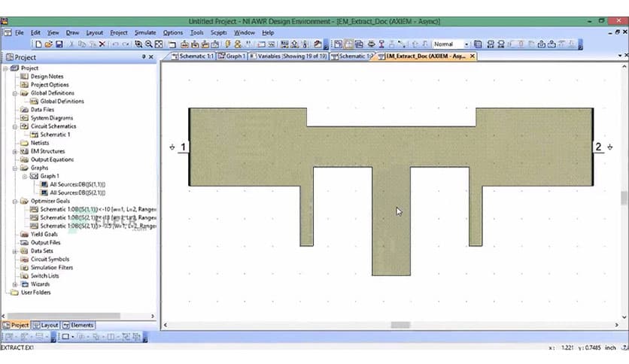Select Yield Goals tree item
The width and height of the screenshot is (629, 364).
(44, 234)
